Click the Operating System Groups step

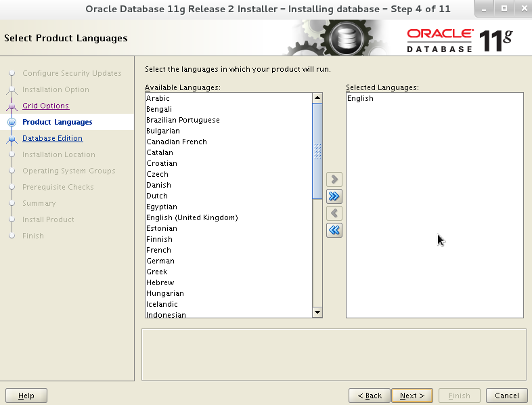69,171
